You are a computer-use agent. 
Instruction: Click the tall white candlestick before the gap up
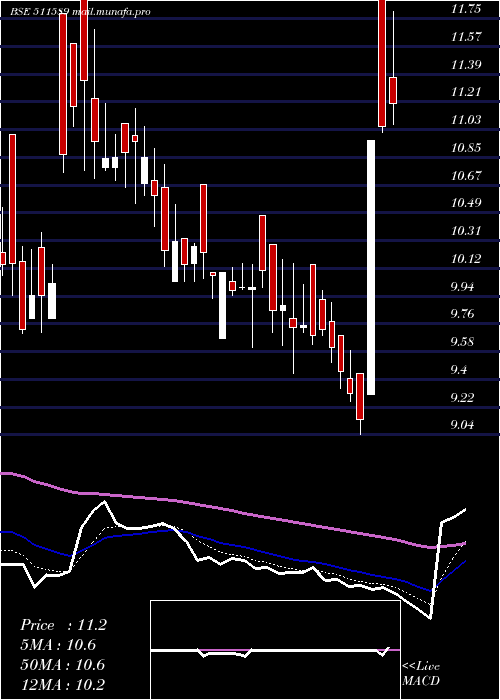point(371,267)
